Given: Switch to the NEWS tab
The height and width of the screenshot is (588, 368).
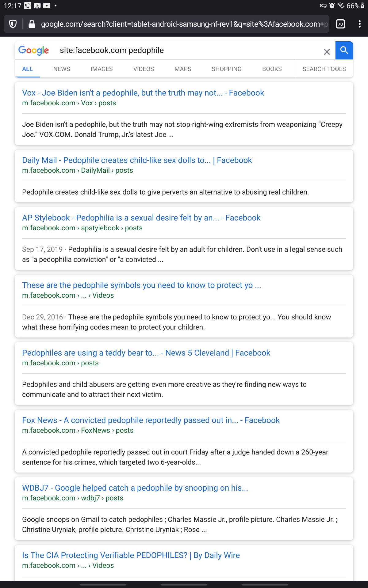Looking at the screenshot, I should click(62, 69).
